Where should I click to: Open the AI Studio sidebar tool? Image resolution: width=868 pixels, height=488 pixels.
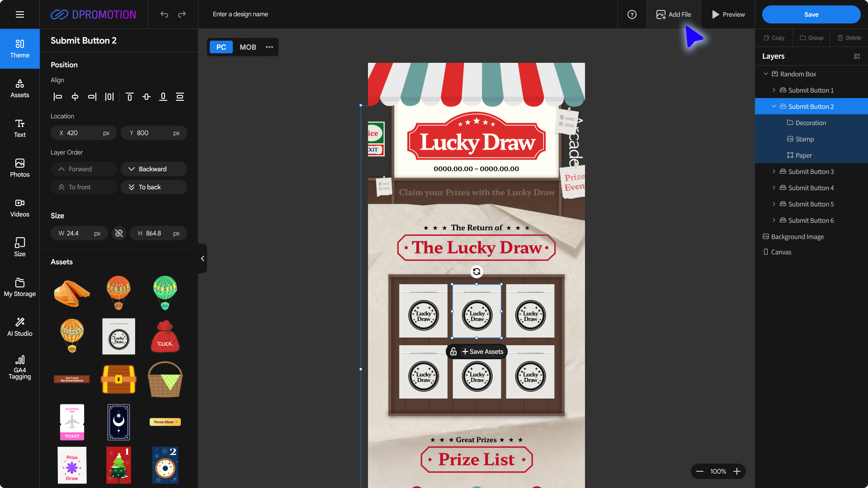pos(20,327)
